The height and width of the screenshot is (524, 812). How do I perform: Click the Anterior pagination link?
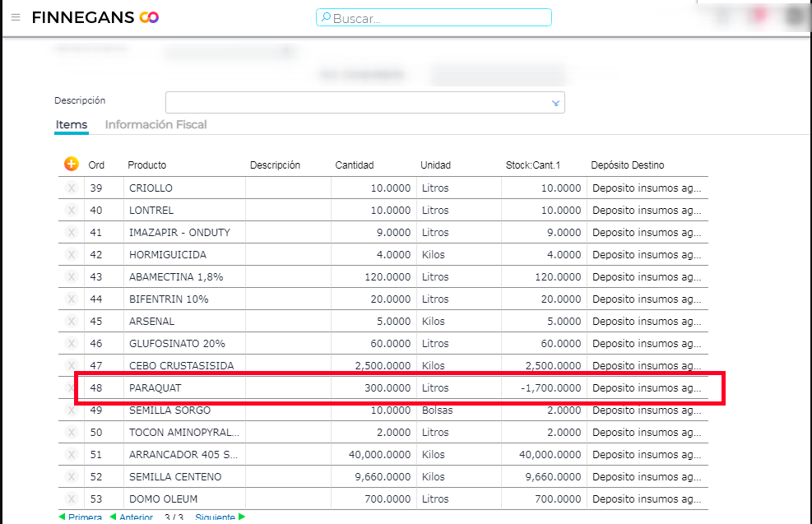point(132,517)
